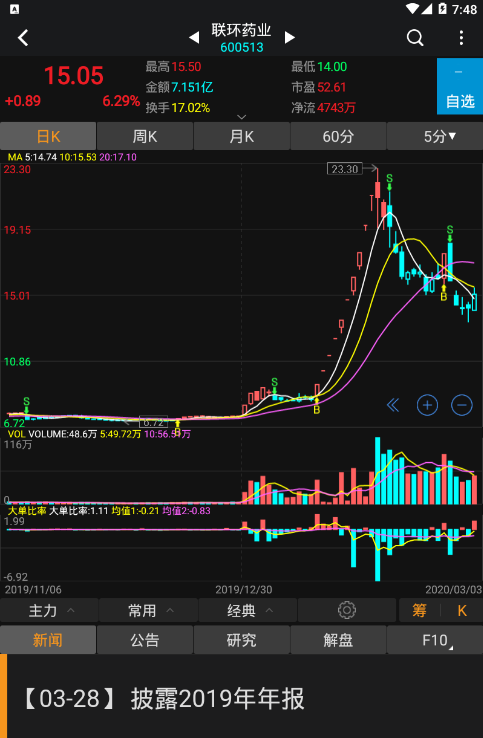The height and width of the screenshot is (738, 483).
Task: Switch to the next stock triangle
Action: click(290, 38)
